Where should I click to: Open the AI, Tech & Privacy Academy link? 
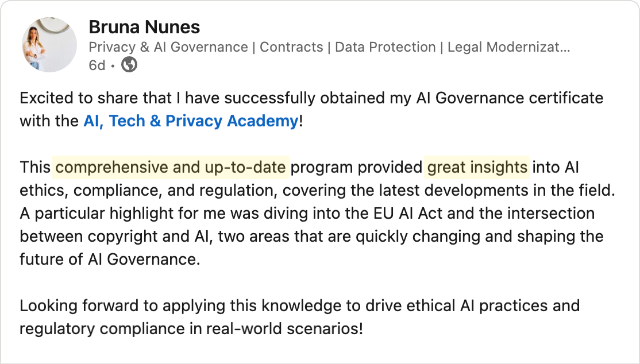(191, 121)
